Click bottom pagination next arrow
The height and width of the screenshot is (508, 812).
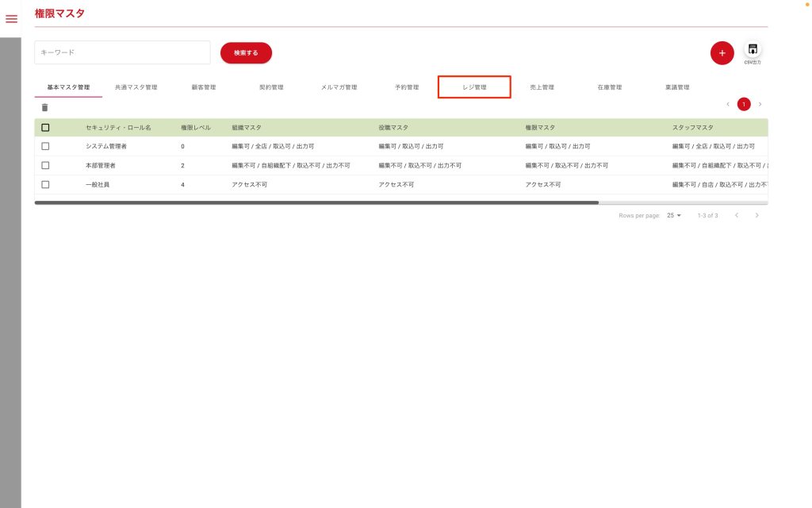[x=757, y=215]
